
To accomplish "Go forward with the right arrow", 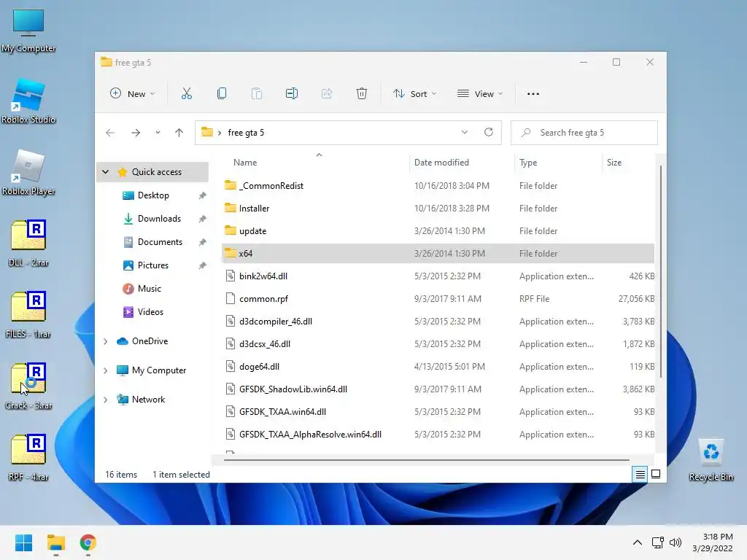I will [x=136, y=133].
